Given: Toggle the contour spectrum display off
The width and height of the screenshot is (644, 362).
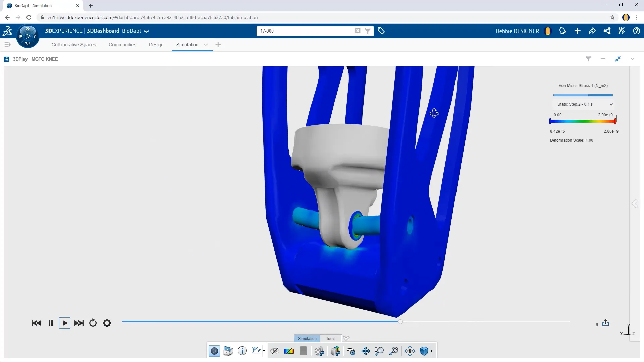Looking at the screenshot, I should [289, 351].
